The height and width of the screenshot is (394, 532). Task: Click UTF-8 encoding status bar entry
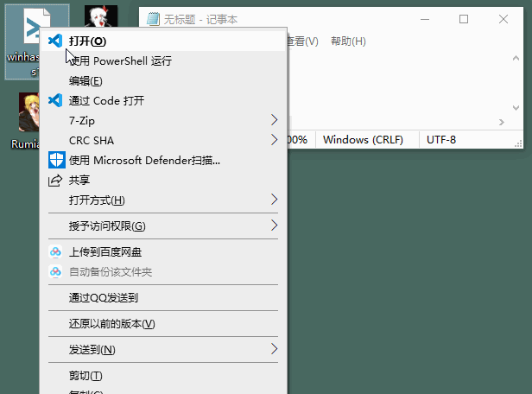click(x=441, y=139)
